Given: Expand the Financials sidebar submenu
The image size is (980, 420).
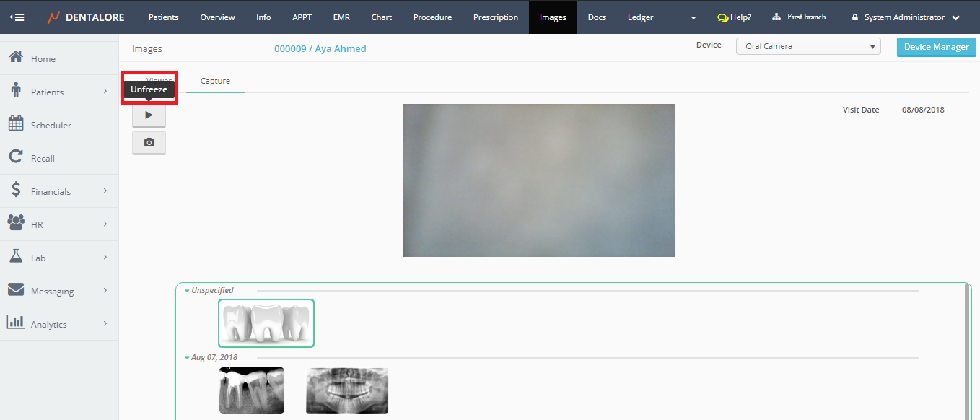Looking at the screenshot, I should click(105, 191).
